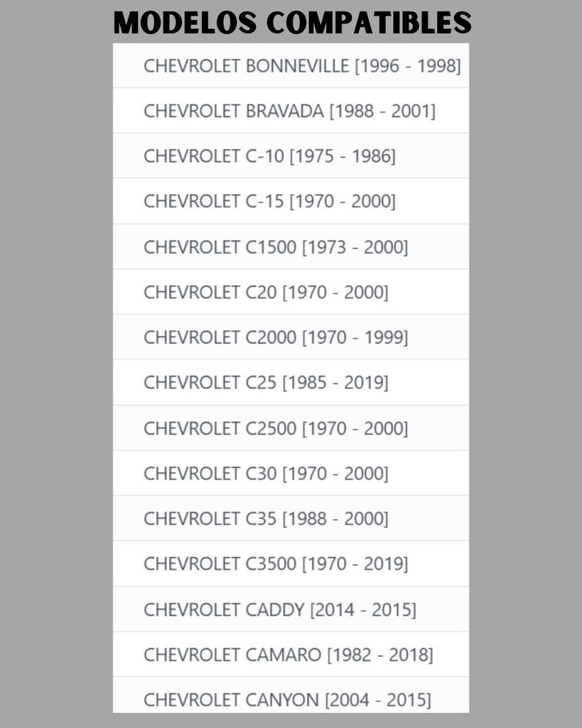Pick CHEVROLET C3500 [1970 - 2019] row
Viewport: 582px width, 728px height.
tap(291, 563)
